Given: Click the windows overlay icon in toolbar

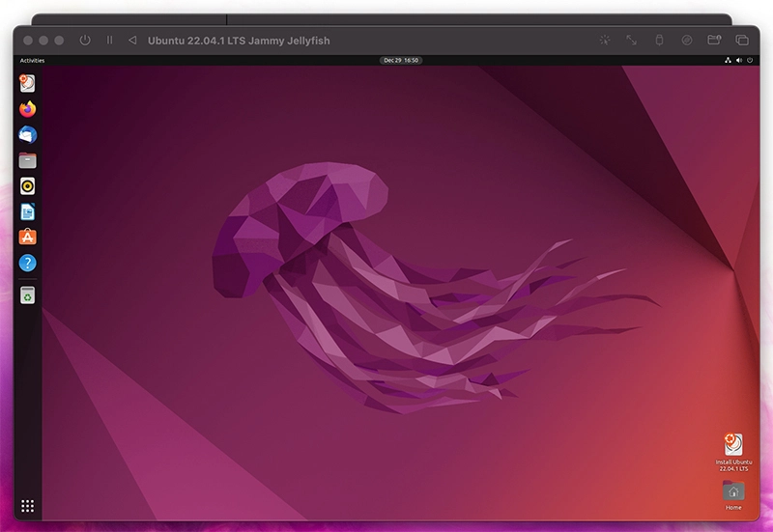Looking at the screenshot, I should coord(742,41).
